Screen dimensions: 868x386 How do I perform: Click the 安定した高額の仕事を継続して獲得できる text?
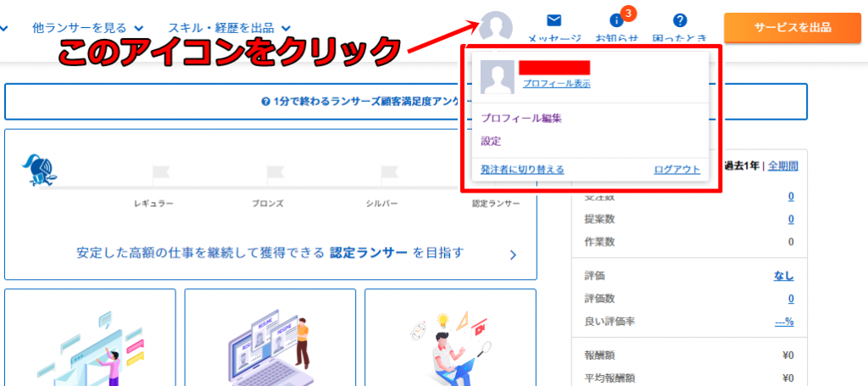click(200, 253)
